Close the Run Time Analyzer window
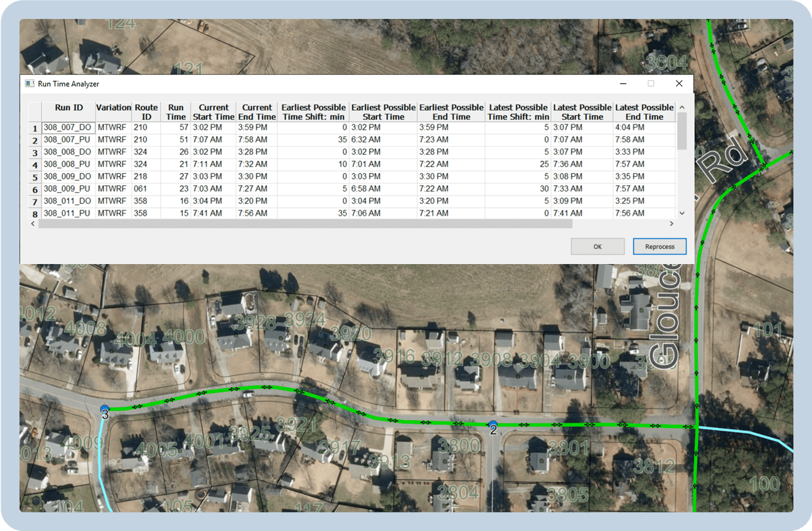The width and height of the screenshot is (812, 531). point(679,84)
